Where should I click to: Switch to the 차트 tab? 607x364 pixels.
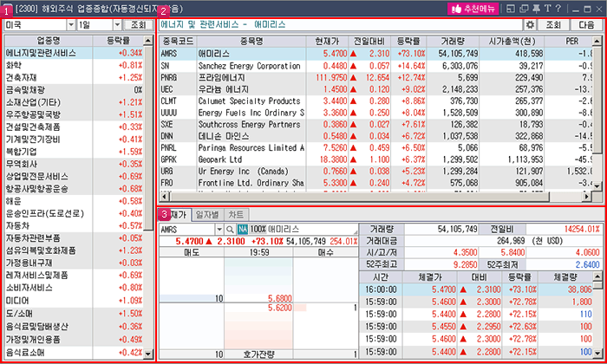(236, 215)
